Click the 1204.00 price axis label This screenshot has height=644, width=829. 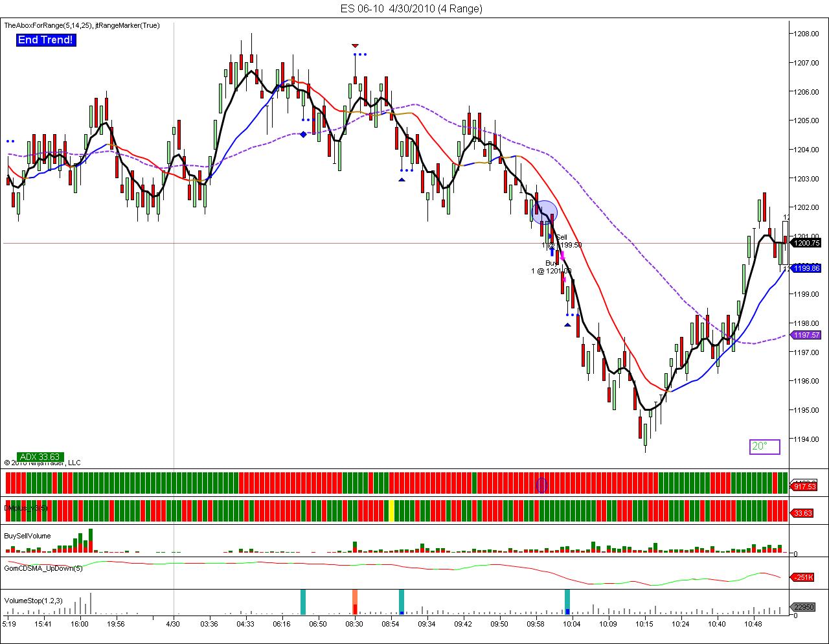click(808, 150)
